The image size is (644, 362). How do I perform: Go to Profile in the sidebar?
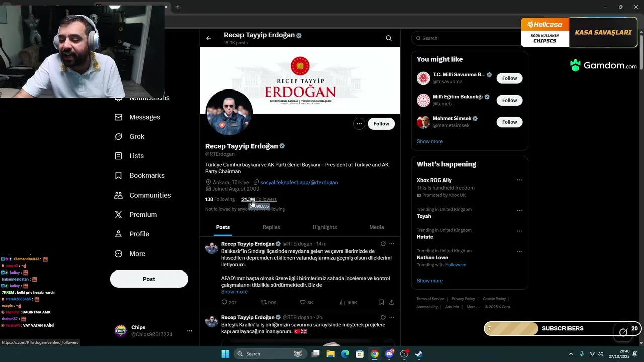[x=132, y=234]
